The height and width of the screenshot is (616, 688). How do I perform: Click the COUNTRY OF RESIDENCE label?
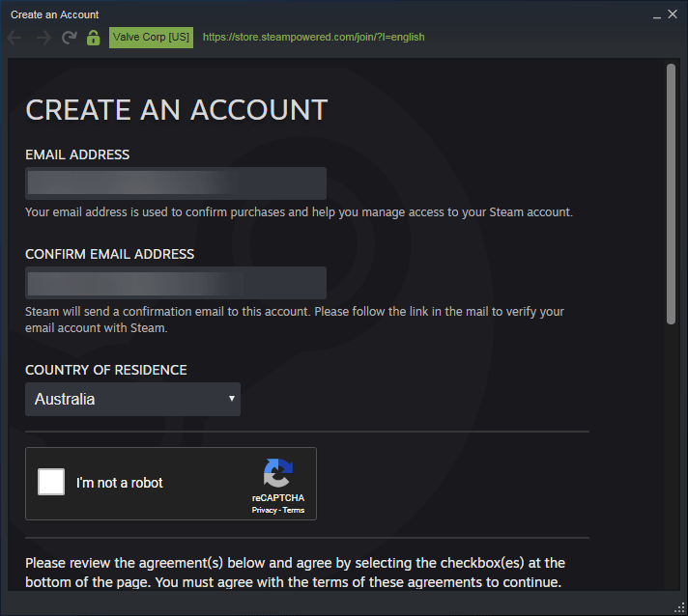pyautogui.click(x=105, y=370)
